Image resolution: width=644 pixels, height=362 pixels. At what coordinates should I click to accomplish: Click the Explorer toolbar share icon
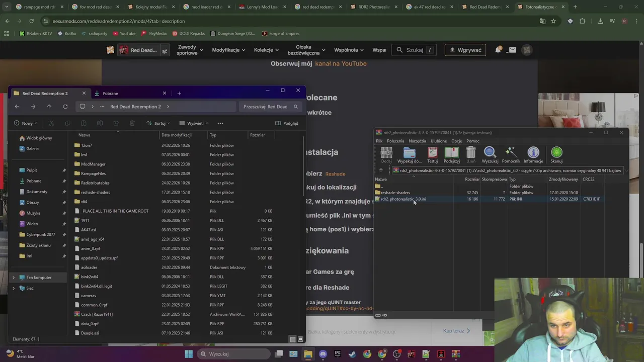coord(116,123)
